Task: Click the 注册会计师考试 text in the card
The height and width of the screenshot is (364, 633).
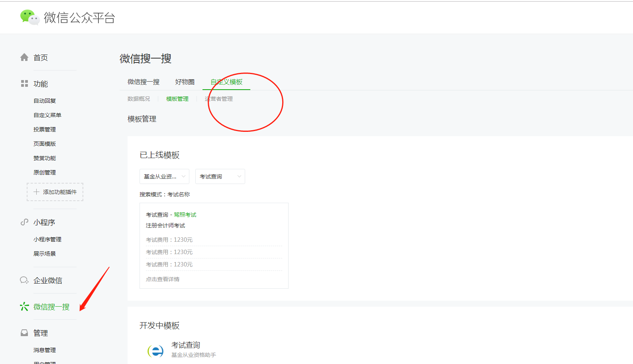Action: click(x=165, y=225)
